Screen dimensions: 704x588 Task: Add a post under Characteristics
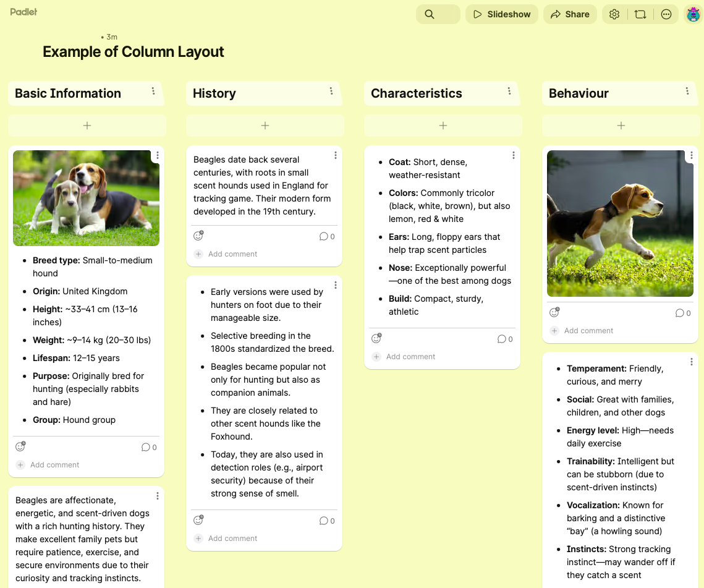coord(443,126)
